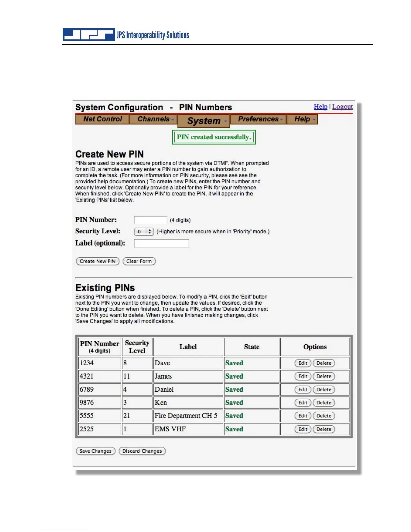Click the Create New PIN button
Screen dimensions: 411x532
coord(97,261)
